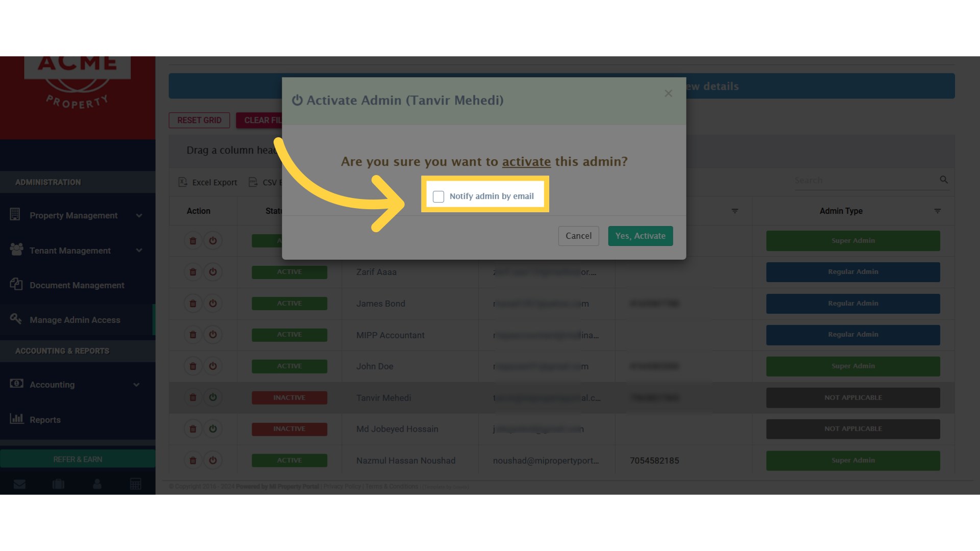The height and width of the screenshot is (551, 980).
Task: Click Regular Admin badge in James Bond row
Action: pos(853,304)
